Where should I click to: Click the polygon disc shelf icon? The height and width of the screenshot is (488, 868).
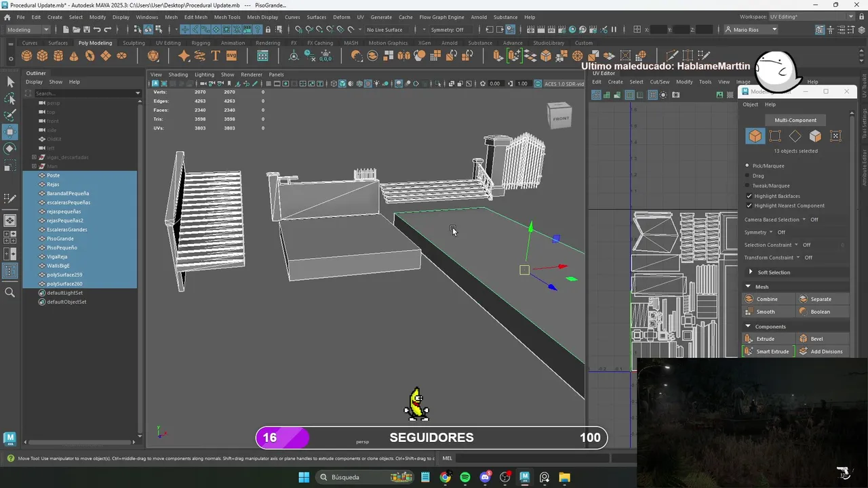tap(121, 56)
